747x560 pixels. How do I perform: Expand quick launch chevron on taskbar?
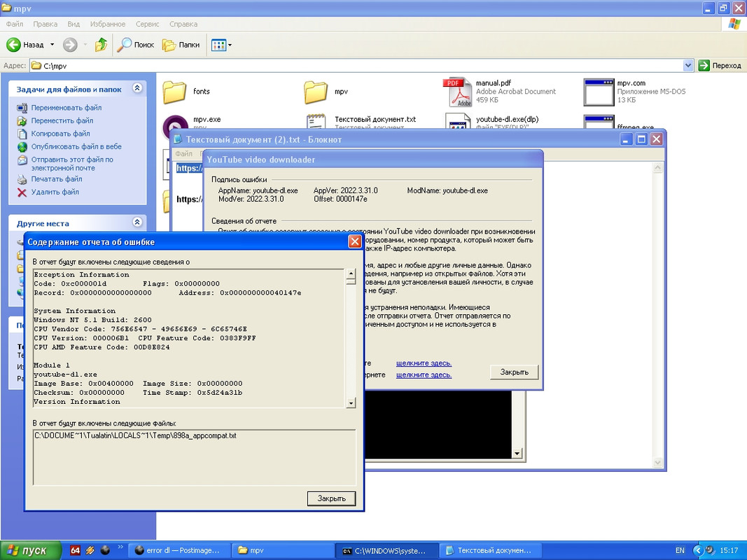pyautogui.click(x=120, y=547)
